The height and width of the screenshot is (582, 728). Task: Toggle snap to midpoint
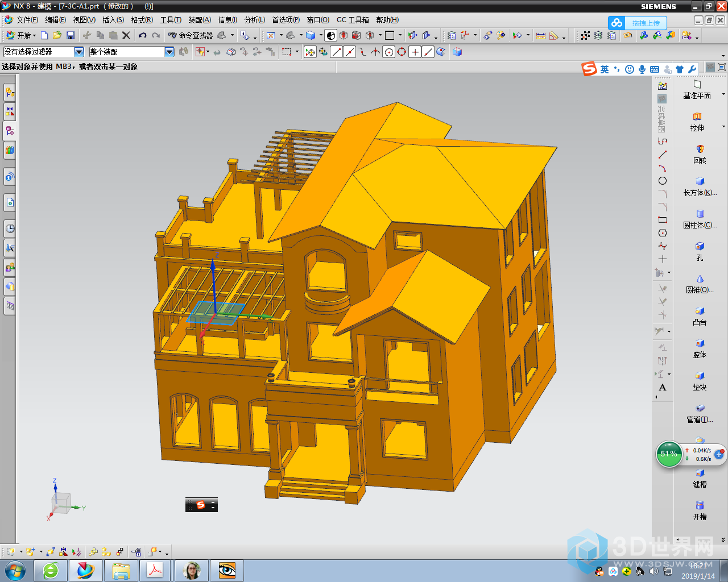(349, 52)
